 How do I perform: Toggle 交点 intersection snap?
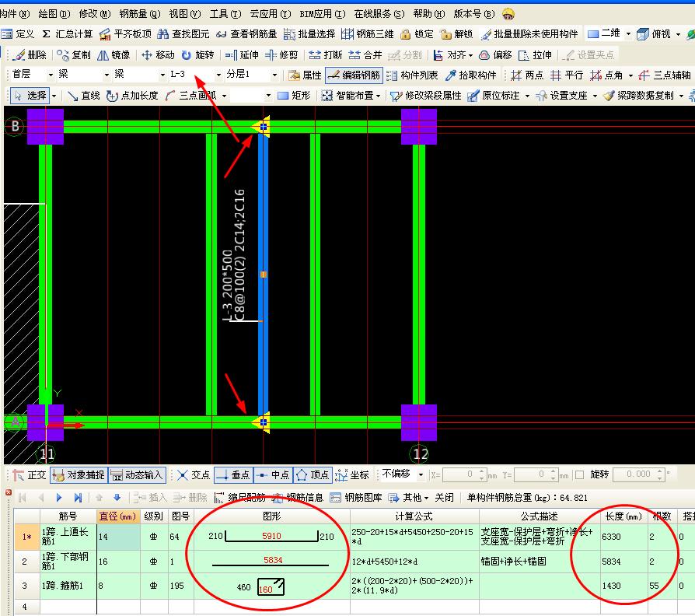tap(194, 475)
